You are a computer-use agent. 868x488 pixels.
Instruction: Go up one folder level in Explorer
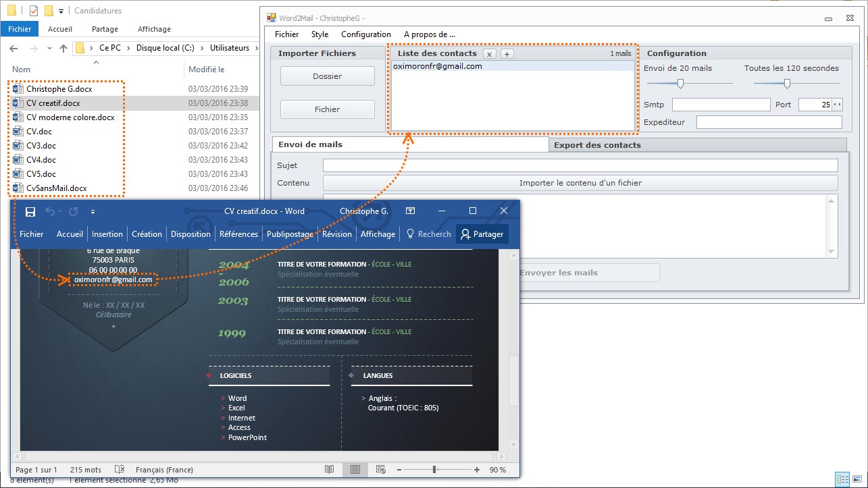(x=63, y=48)
